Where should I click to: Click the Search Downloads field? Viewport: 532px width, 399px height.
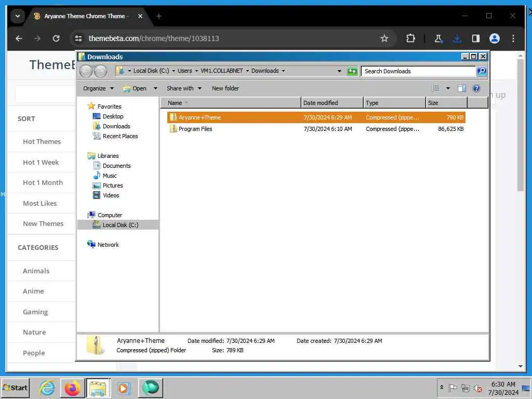click(x=418, y=71)
